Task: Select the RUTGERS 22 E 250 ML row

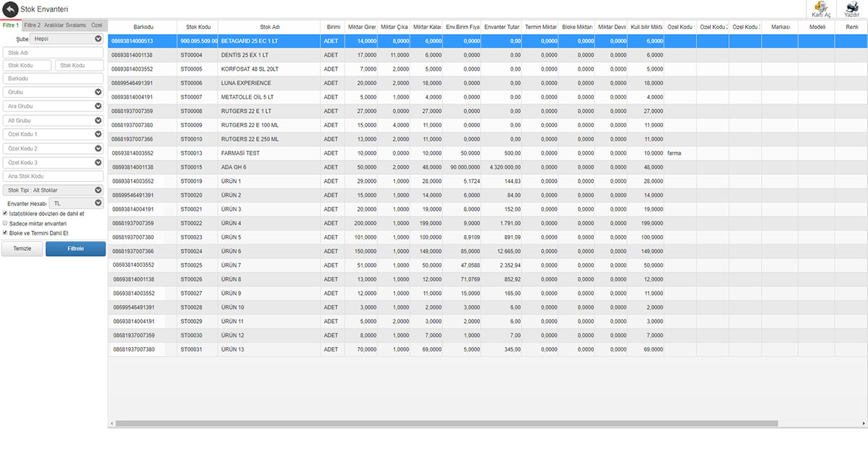Action: (488, 139)
